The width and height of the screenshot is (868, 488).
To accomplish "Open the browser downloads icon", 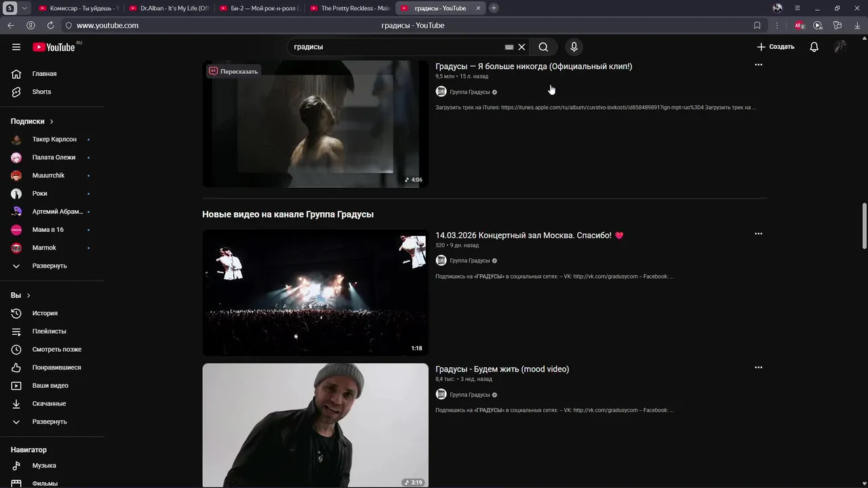I will [x=857, y=25].
